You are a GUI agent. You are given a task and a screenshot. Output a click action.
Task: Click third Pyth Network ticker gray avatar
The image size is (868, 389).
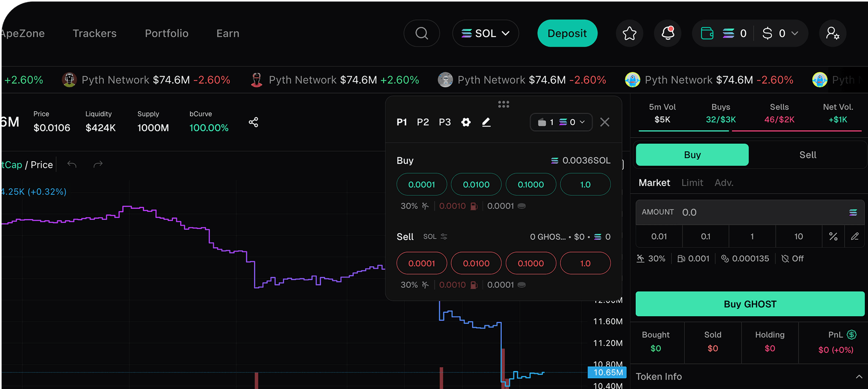(x=445, y=80)
